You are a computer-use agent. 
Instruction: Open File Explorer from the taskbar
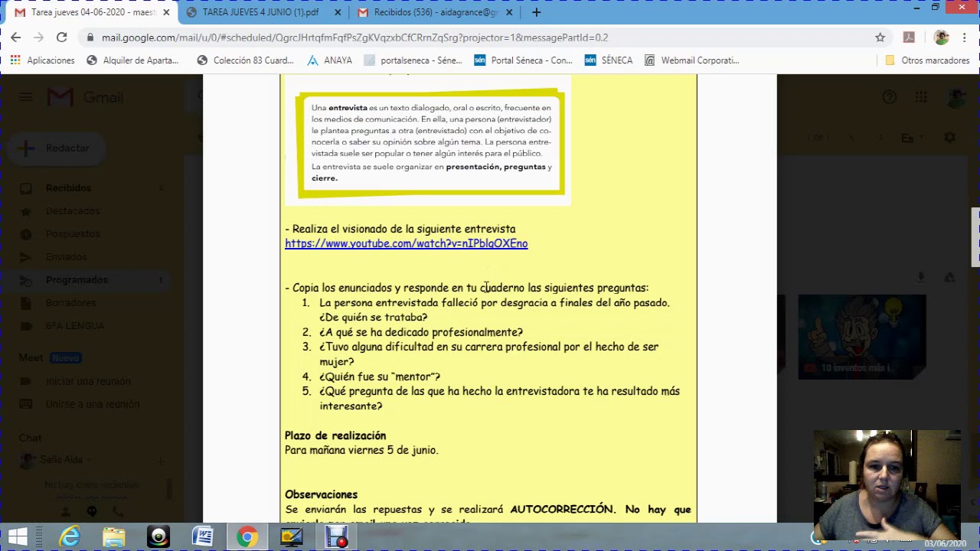click(x=114, y=537)
